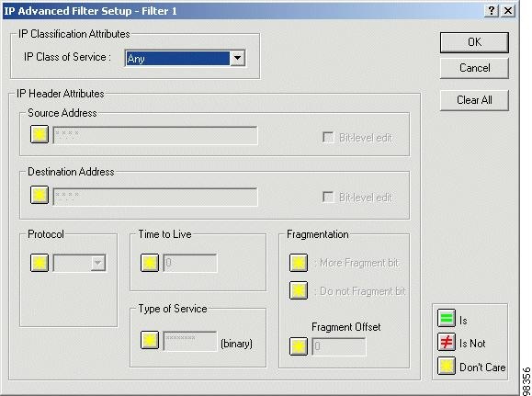Image resolution: width=532 pixels, height=396 pixels.
Task: Click the red 'Is Not' legend icon
Action: pyautogui.click(x=447, y=342)
